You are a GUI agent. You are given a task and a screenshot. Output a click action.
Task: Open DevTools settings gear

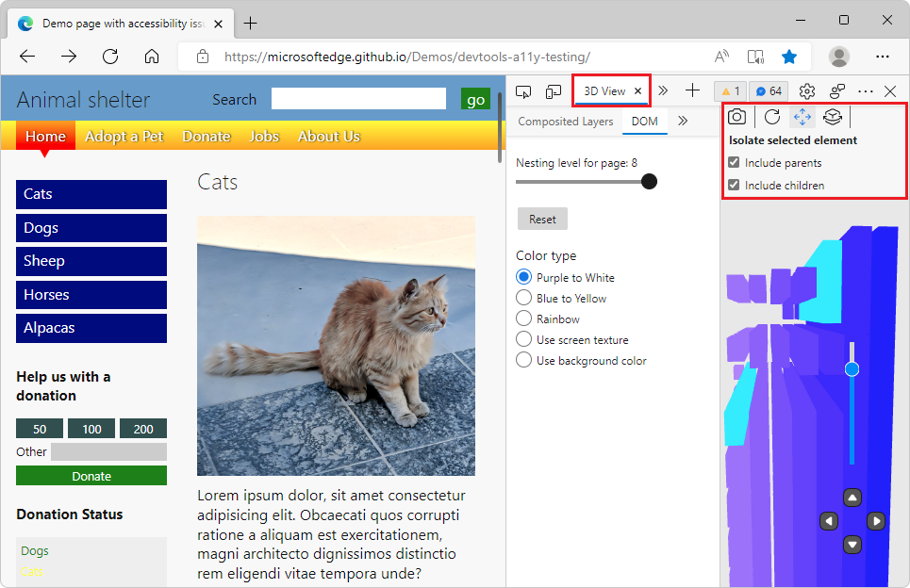click(806, 91)
